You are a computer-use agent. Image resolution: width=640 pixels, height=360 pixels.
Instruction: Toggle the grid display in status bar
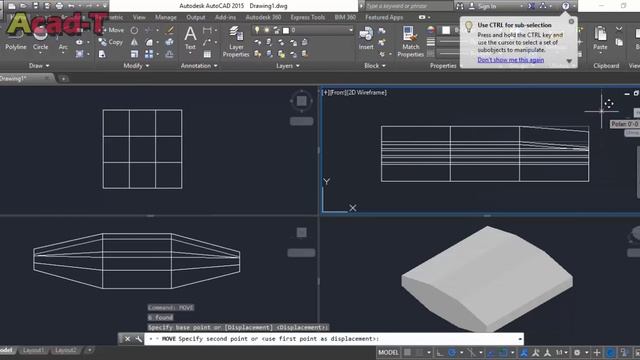pyautogui.click(x=407, y=352)
